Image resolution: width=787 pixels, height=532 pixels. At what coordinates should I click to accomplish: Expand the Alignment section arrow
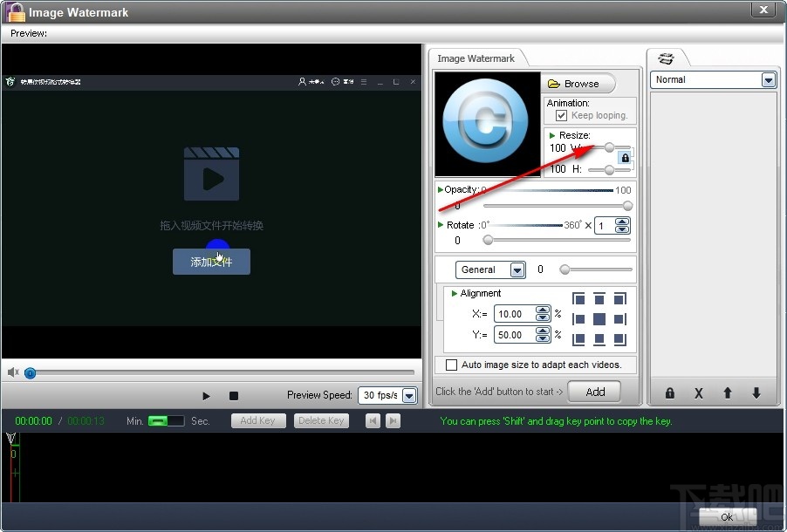click(x=455, y=293)
